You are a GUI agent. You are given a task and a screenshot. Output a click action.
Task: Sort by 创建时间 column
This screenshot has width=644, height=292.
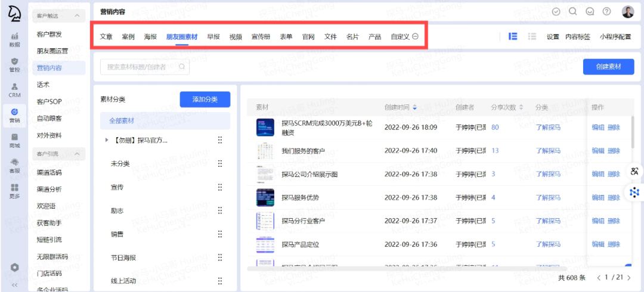[x=415, y=107]
